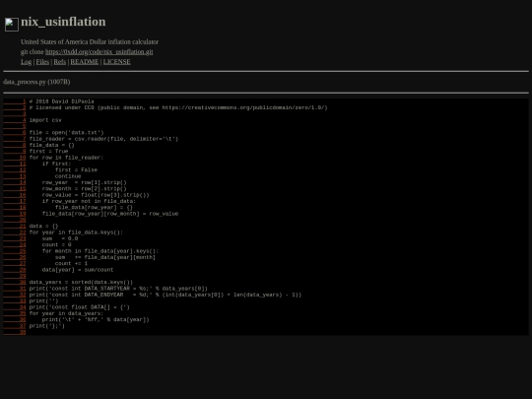This screenshot has width=532, height=399.
Task: Jump to line number 30 anchor
Action: [15, 283]
